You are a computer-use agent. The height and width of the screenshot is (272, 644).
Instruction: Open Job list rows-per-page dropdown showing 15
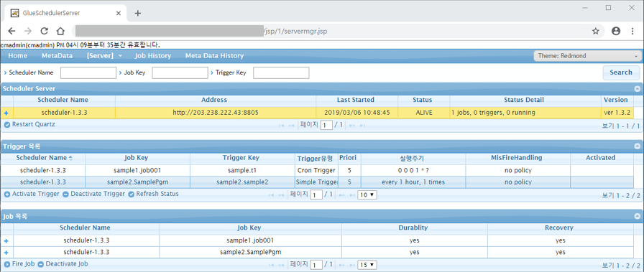click(367, 265)
